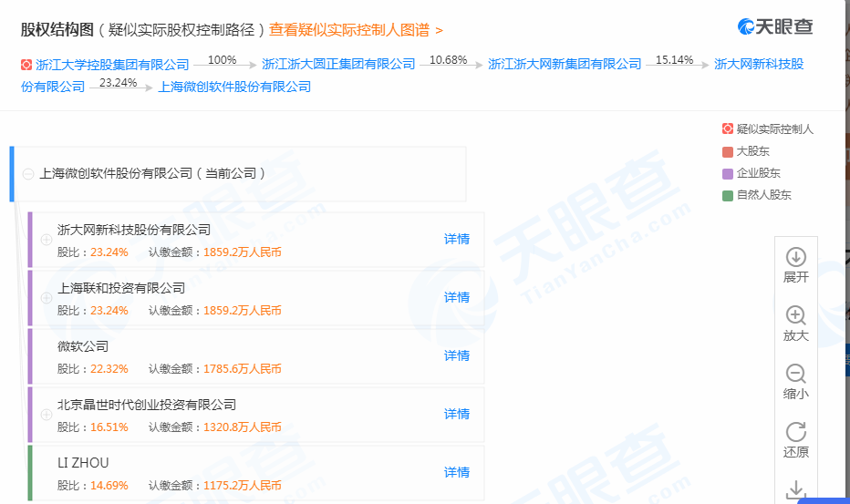Expand the 浙大网新科技股份有限公司 shareholder node
The height and width of the screenshot is (504, 850).
click(47, 240)
